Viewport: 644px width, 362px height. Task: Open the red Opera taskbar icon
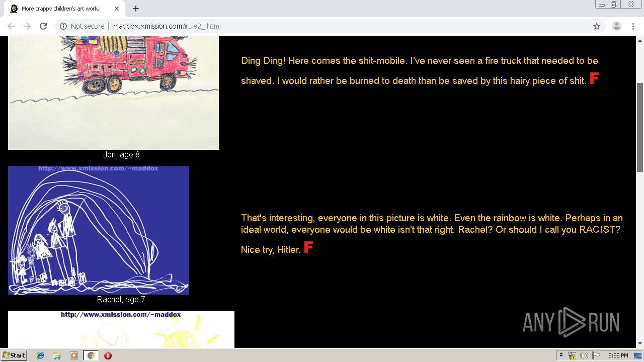click(108, 355)
